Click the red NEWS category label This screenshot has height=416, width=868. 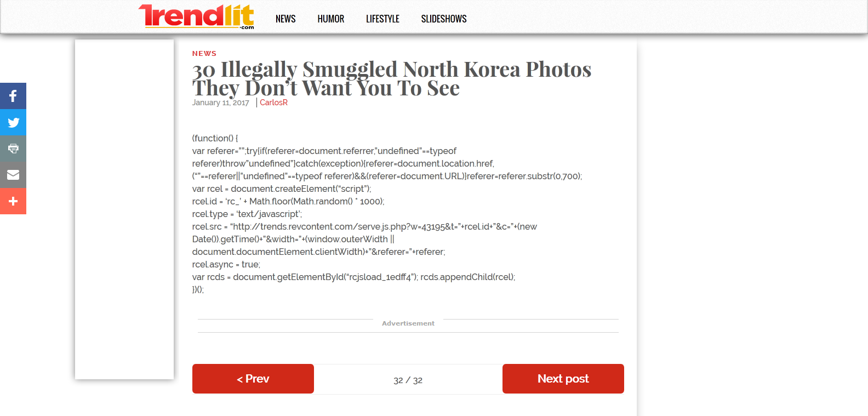click(x=204, y=53)
